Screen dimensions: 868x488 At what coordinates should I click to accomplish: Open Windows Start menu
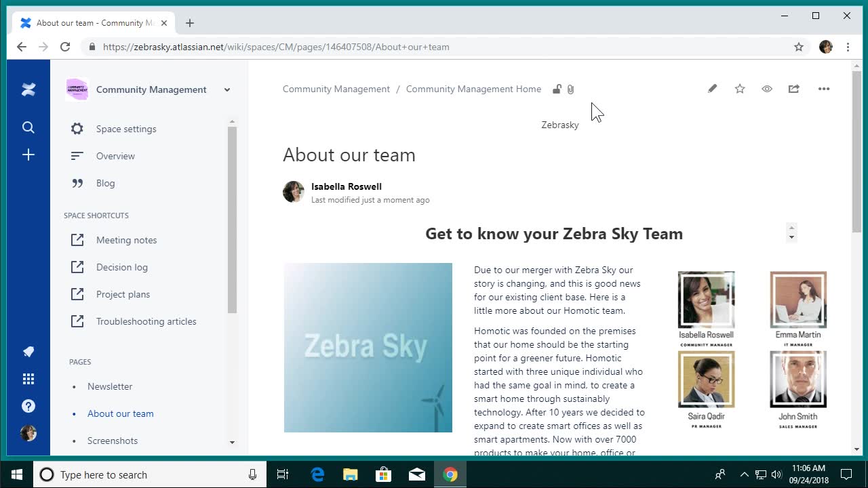click(17, 474)
